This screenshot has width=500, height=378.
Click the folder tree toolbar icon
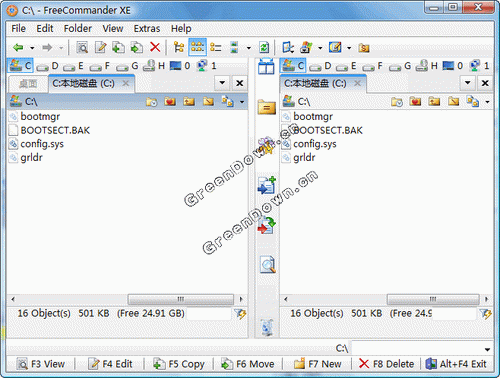click(x=179, y=47)
